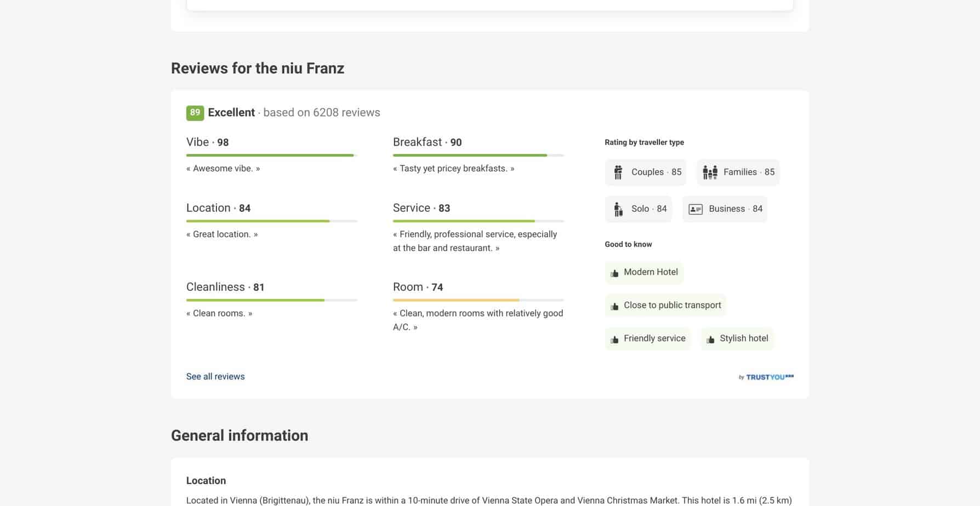Click the Families traveller icon

pos(710,173)
